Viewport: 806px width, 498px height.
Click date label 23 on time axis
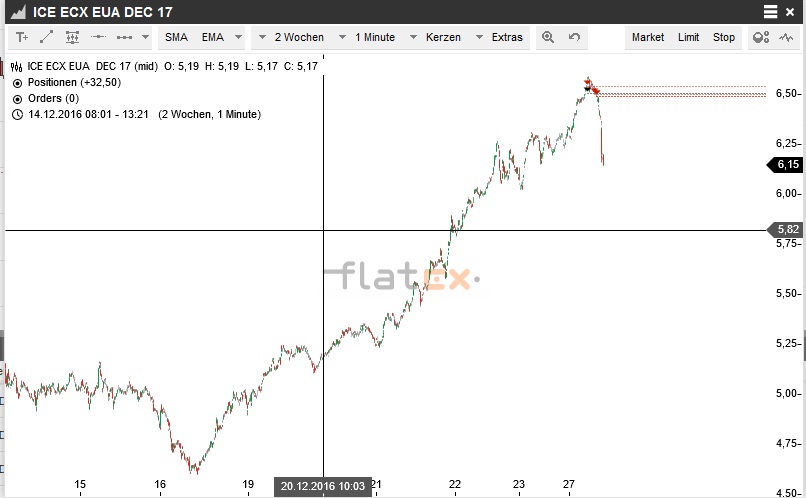point(519,484)
